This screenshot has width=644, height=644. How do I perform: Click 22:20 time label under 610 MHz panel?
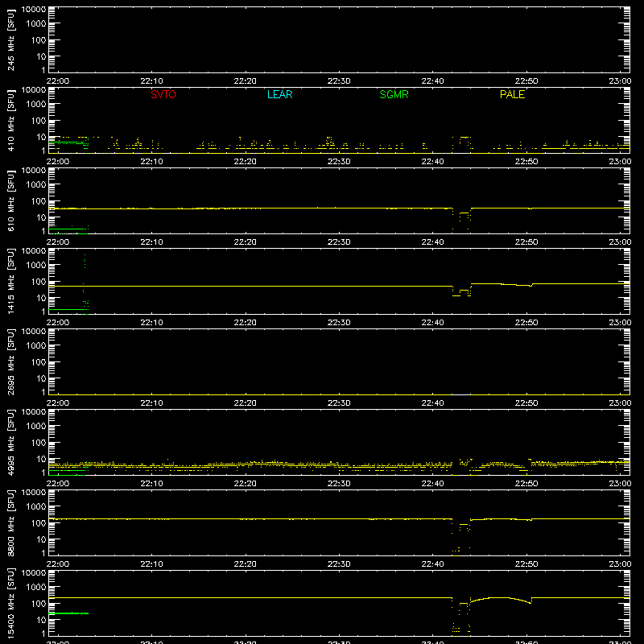(x=246, y=242)
